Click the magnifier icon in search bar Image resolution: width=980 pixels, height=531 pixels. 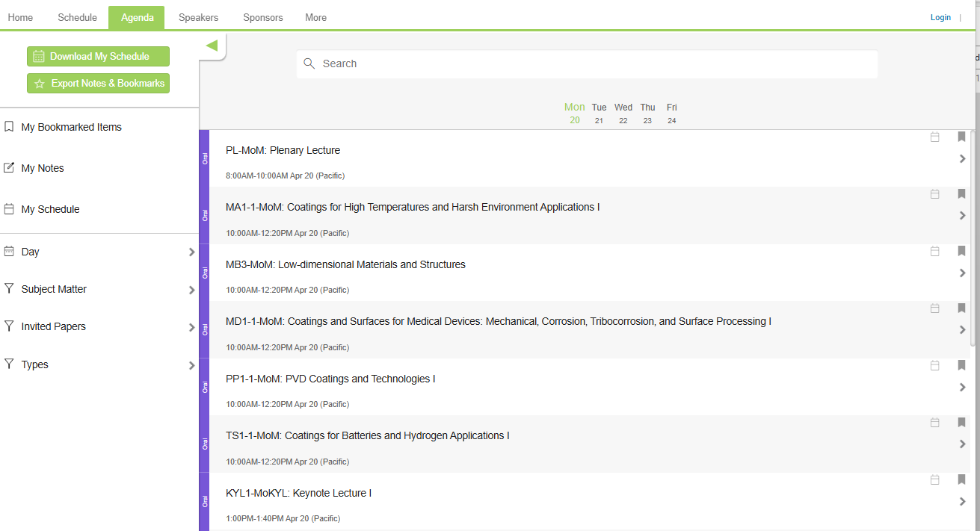coord(309,63)
